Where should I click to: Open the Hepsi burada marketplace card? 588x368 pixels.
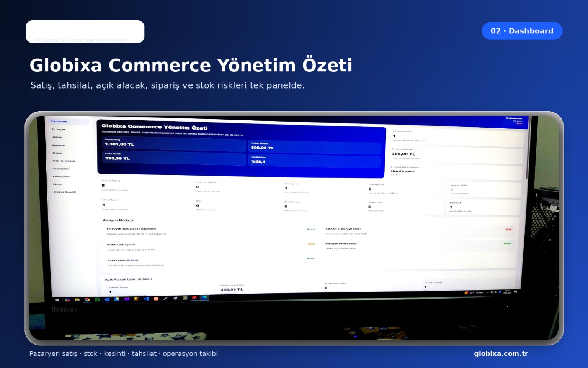[456, 171]
